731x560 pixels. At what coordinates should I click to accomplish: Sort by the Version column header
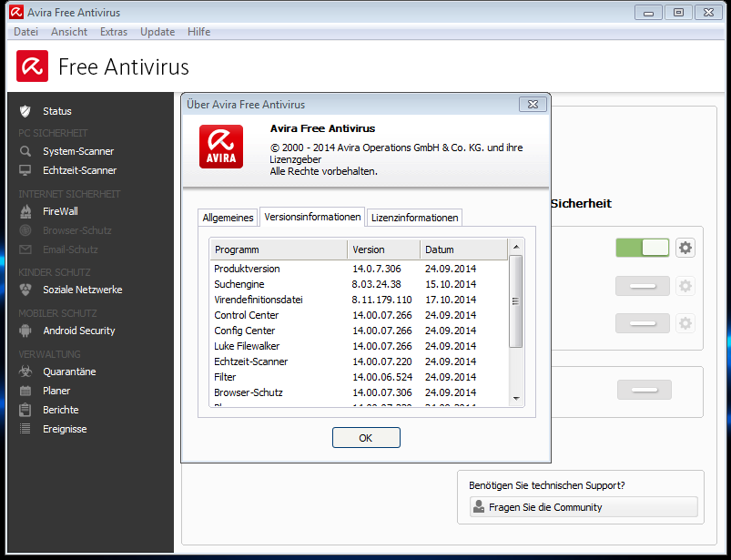[x=383, y=249]
